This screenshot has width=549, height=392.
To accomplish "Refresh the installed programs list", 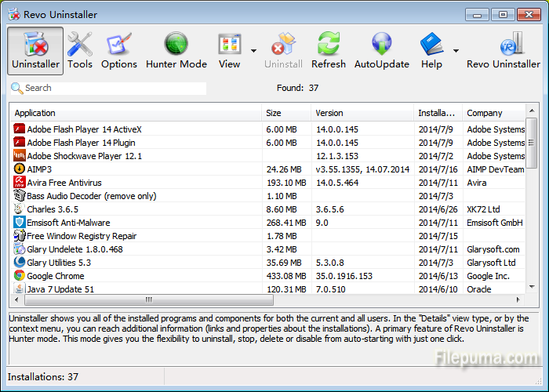I will [x=328, y=50].
